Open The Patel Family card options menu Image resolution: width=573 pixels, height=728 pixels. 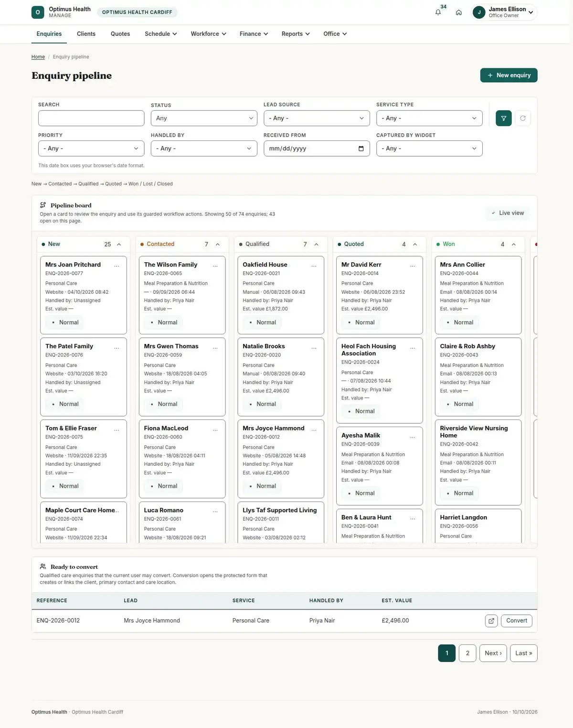click(117, 347)
